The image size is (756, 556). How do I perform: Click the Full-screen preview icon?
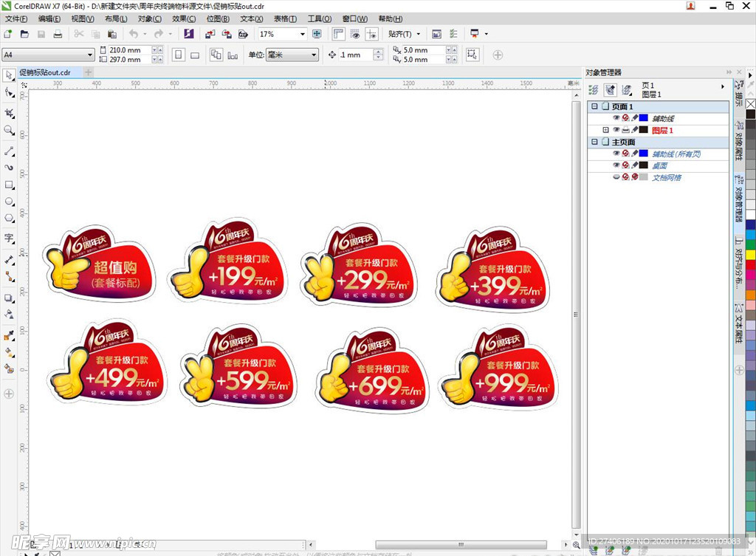pyautogui.click(x=317, y=34)
